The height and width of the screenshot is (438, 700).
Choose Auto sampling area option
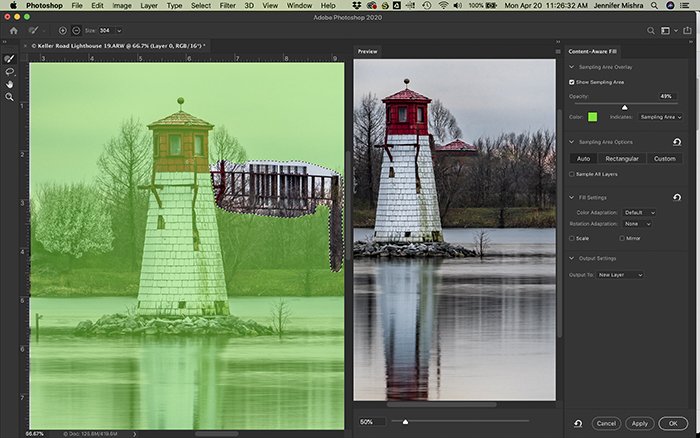tap(583, 159)
